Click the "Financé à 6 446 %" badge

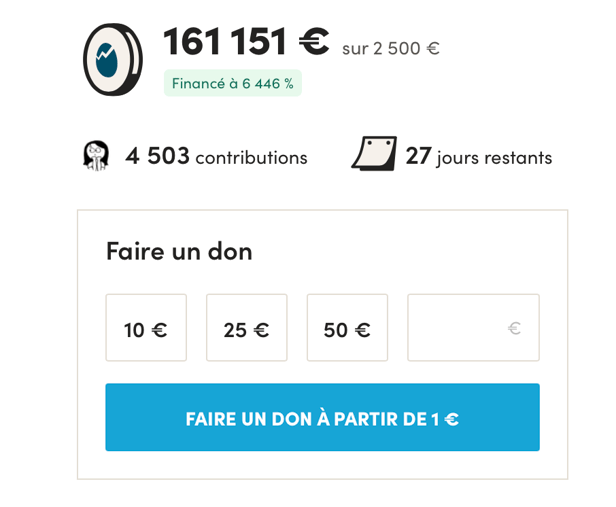(233, 84)
